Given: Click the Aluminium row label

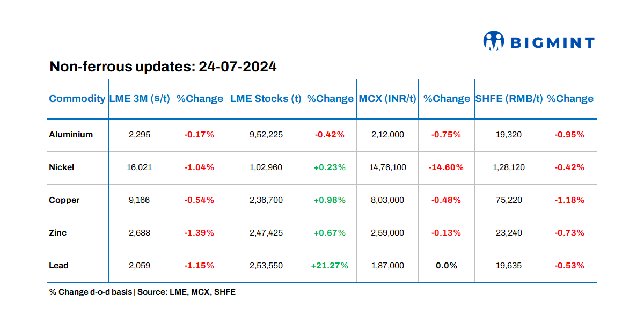Looking at the screenshot, I should (x=71, y=135).
